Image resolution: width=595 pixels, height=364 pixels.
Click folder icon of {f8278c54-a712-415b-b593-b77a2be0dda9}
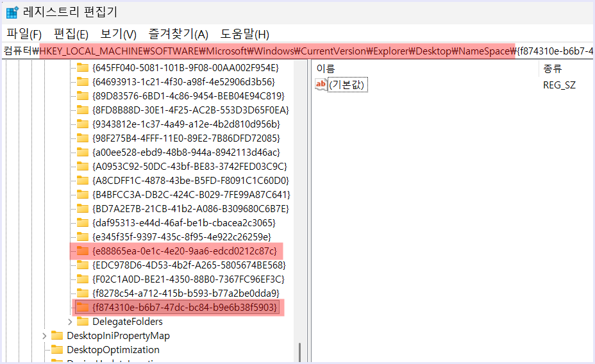[x=82, y=293]
